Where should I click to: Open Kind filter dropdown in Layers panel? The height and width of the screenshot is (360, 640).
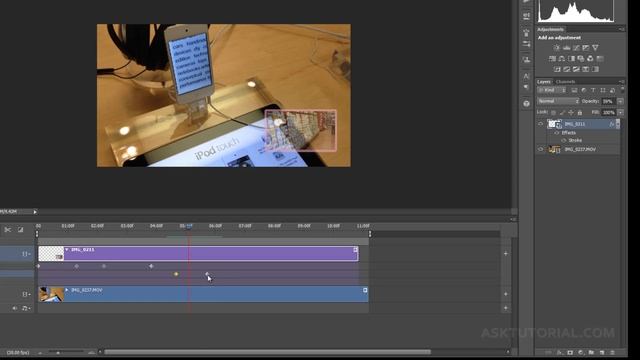click(x=552, y=90)
